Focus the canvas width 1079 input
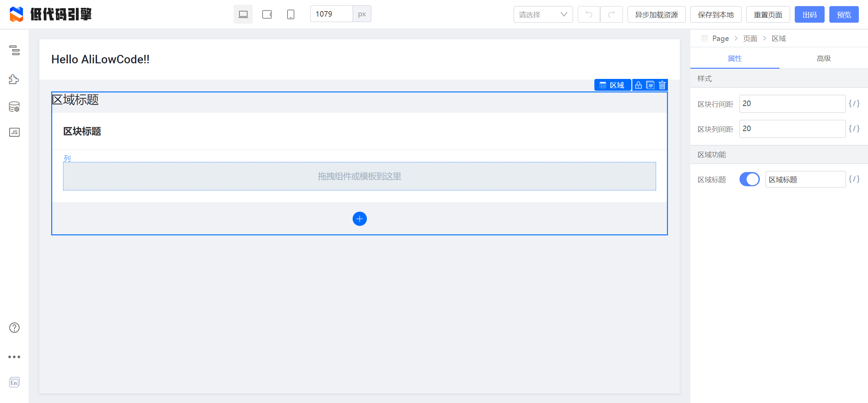868x403 pixels. [331, 14]
